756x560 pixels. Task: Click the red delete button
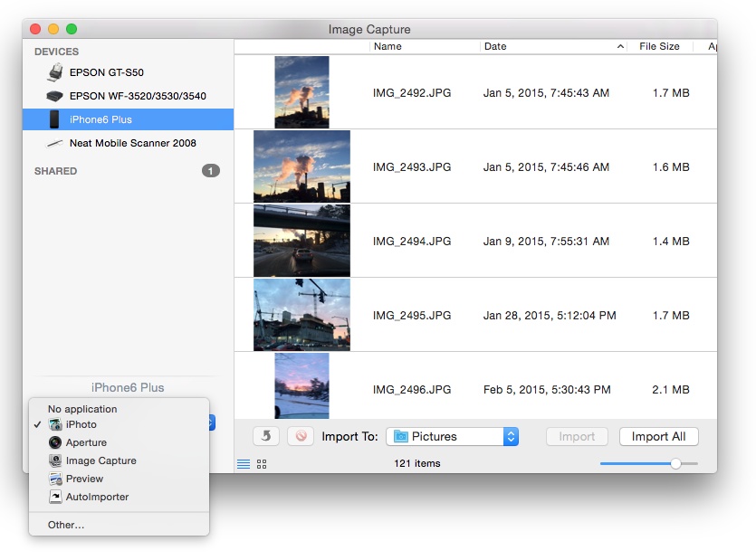[301, 436]
